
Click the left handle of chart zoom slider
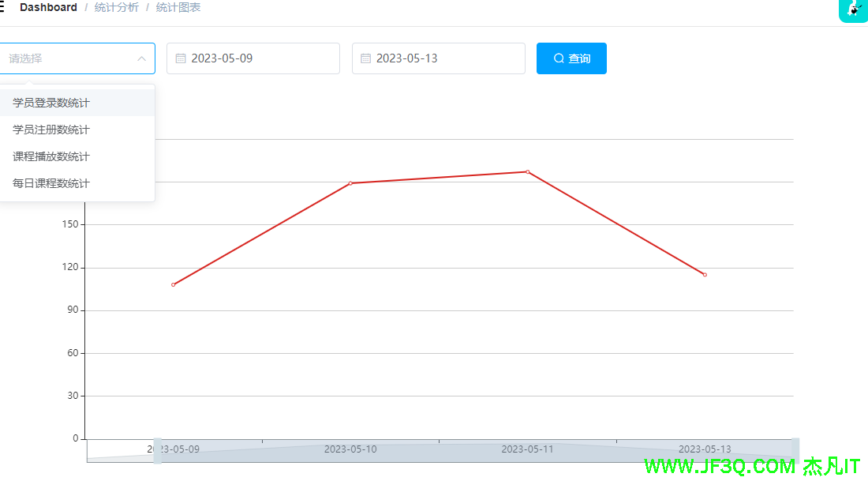(x=158, y=450)
